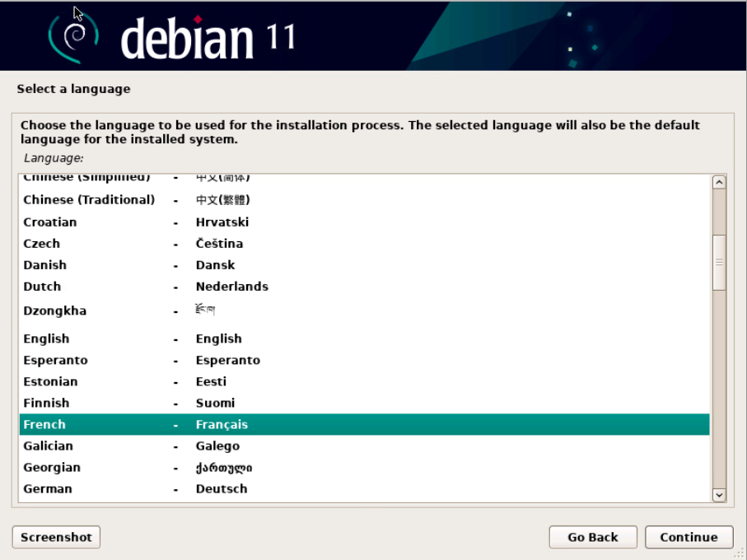This screenshot has width=747, height=560.
Task: Choose Croatian in the language list
Action: click(x=50, y=222)
